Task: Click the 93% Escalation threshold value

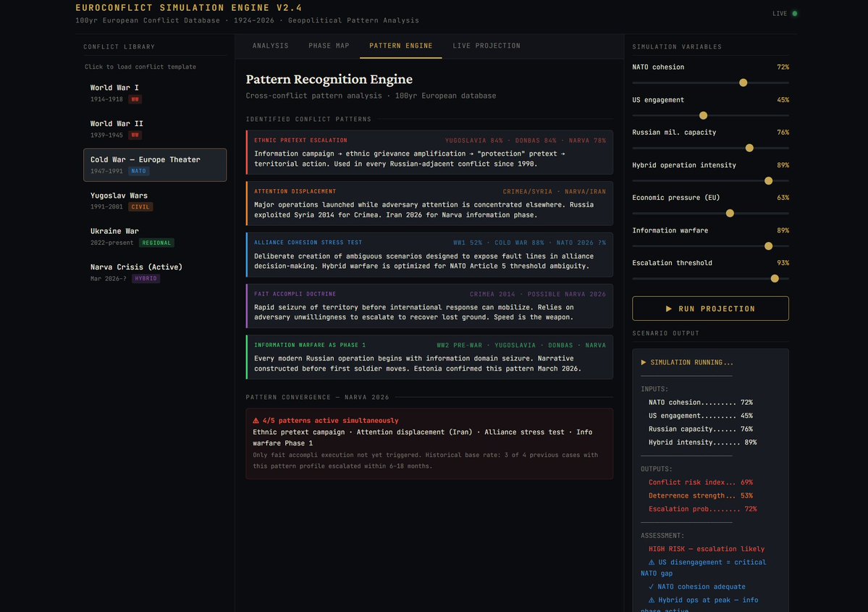Action: [783, 263]
